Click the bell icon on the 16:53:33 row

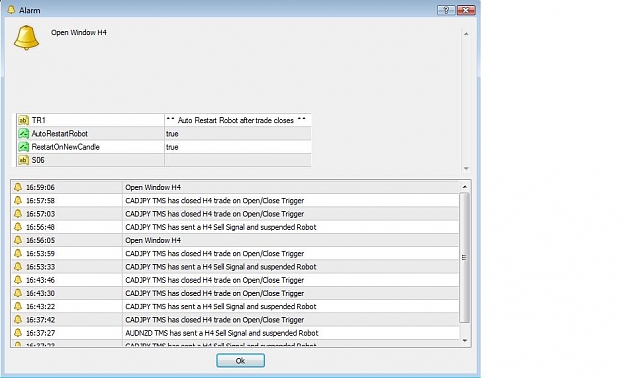[18, 266]
